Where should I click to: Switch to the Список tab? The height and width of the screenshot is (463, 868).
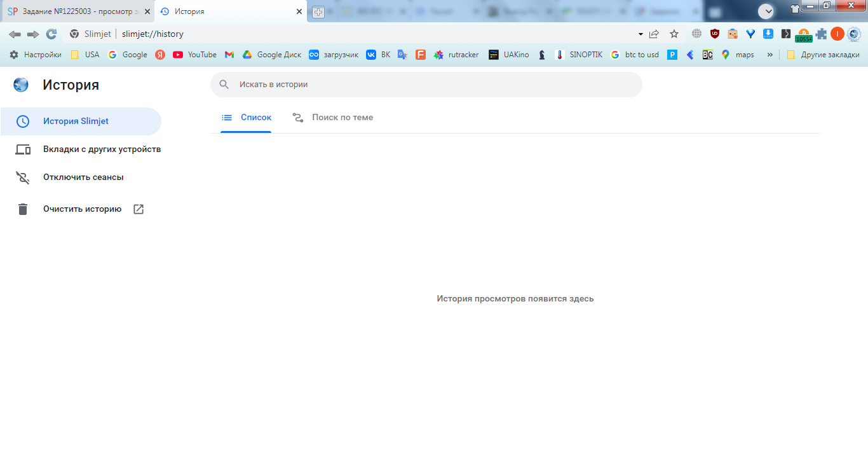coord(246,118)
